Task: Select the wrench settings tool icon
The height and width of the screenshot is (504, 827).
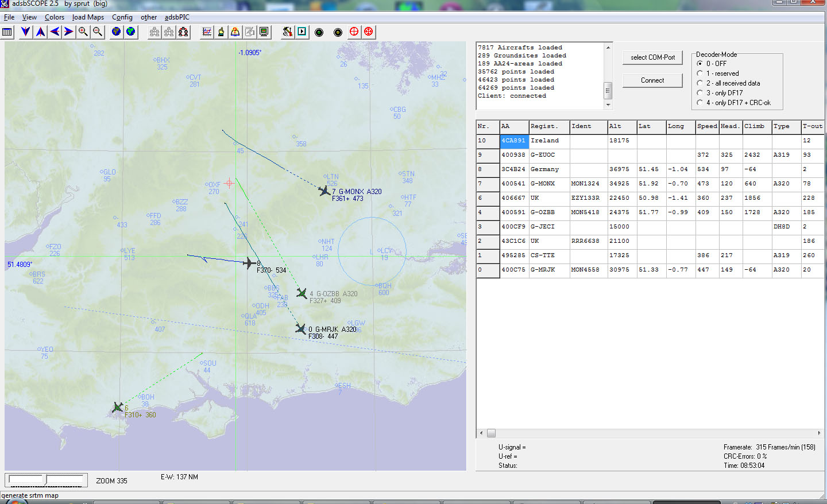Action: pyautogui.click(x=287, y=32)
